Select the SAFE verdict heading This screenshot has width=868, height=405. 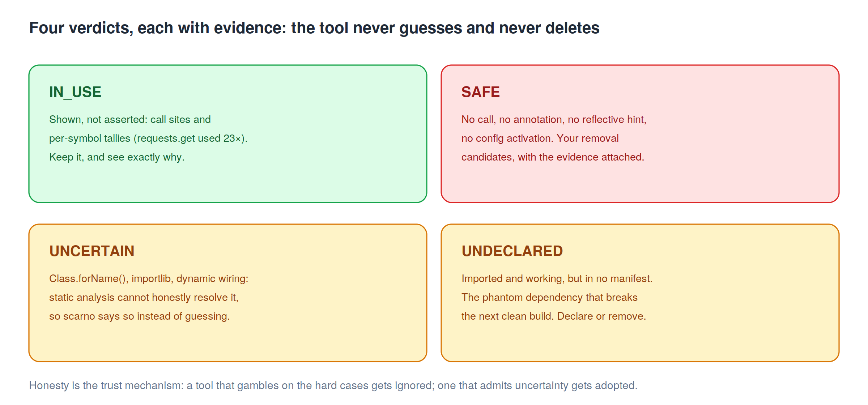coord(480,92)
